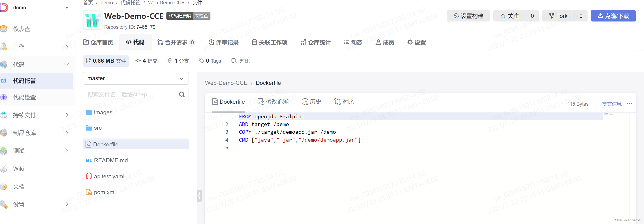
Task: Click the 工作 sidebar icon
Action: (x=4, y=47)
